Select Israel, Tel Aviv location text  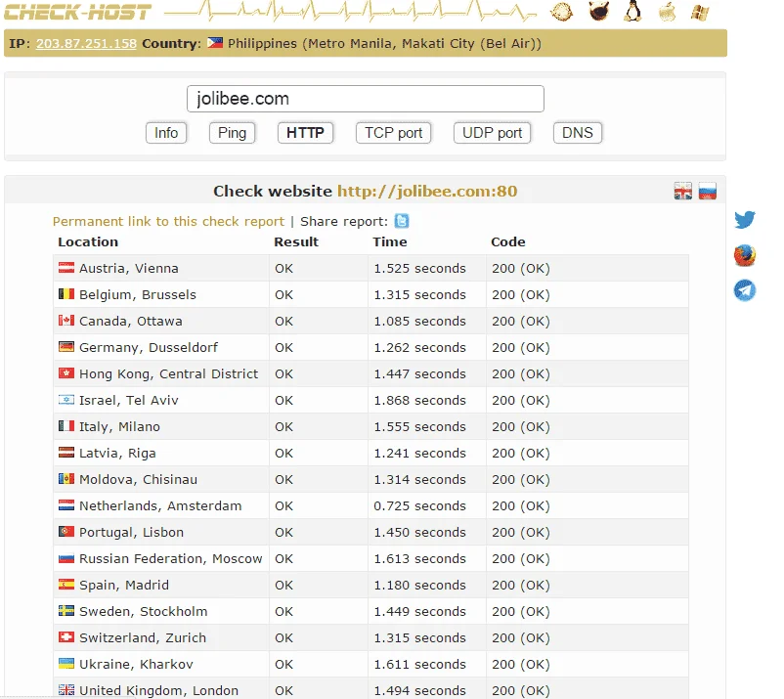click(x=128, y=401)
